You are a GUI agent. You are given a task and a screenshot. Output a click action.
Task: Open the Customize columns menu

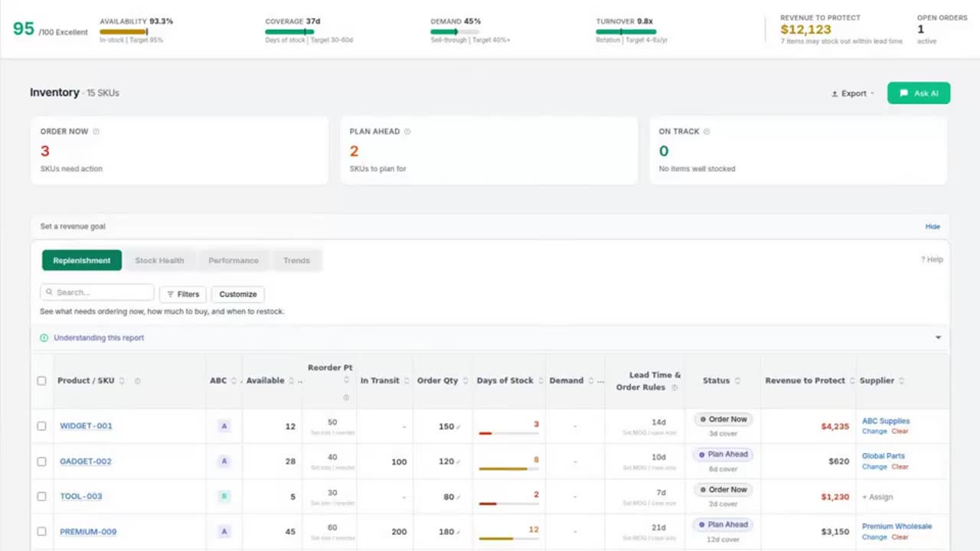238,294
